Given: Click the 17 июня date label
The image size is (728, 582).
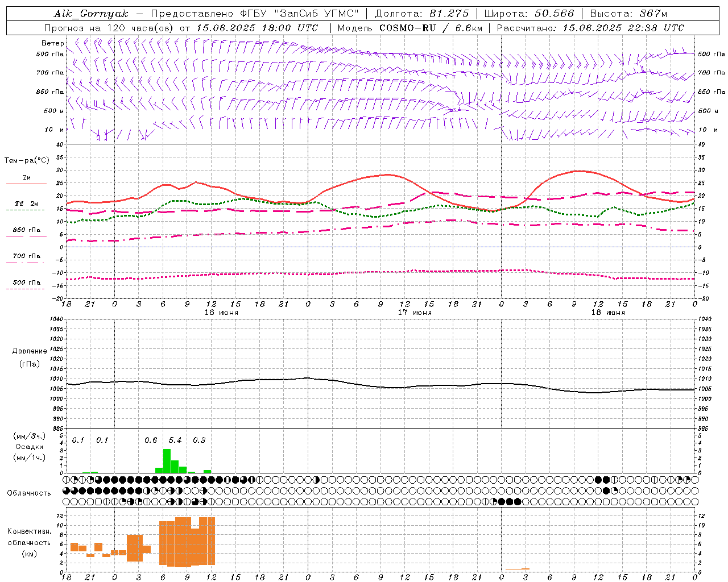Looking at the screenshot, I should [x=415, y=313].
